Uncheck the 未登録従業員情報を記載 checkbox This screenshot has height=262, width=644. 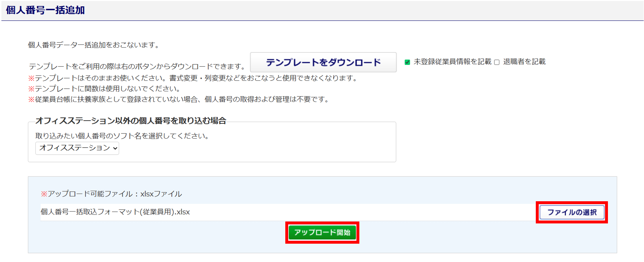click(x=407, y=62)
